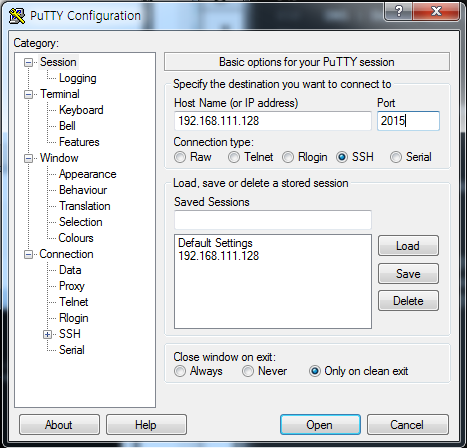Click the Help button

tap(146, 425)
